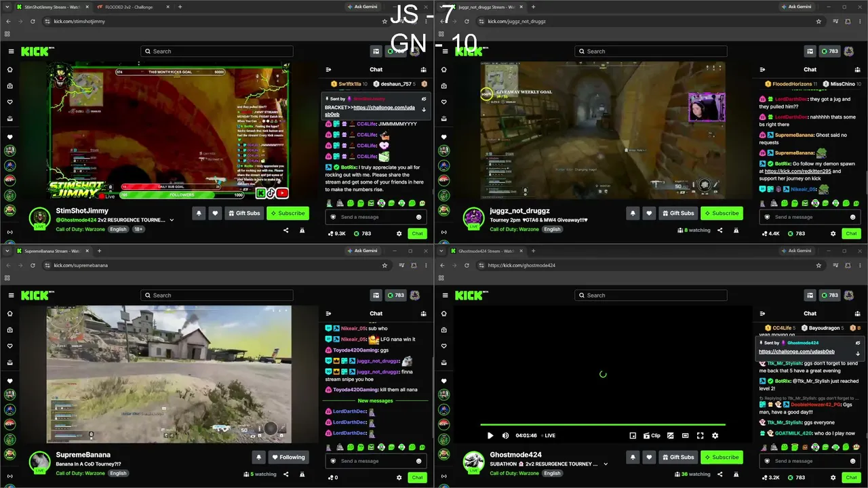Subscribe to StimShotJimmy
The width and height of the screenshot is (868, 488).
[x=288, y=213]
